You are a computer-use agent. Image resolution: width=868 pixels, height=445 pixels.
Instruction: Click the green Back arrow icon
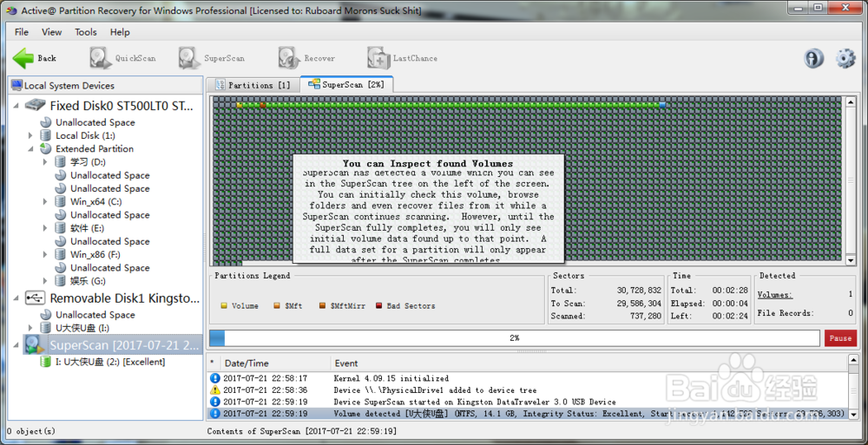pos(23,58)
